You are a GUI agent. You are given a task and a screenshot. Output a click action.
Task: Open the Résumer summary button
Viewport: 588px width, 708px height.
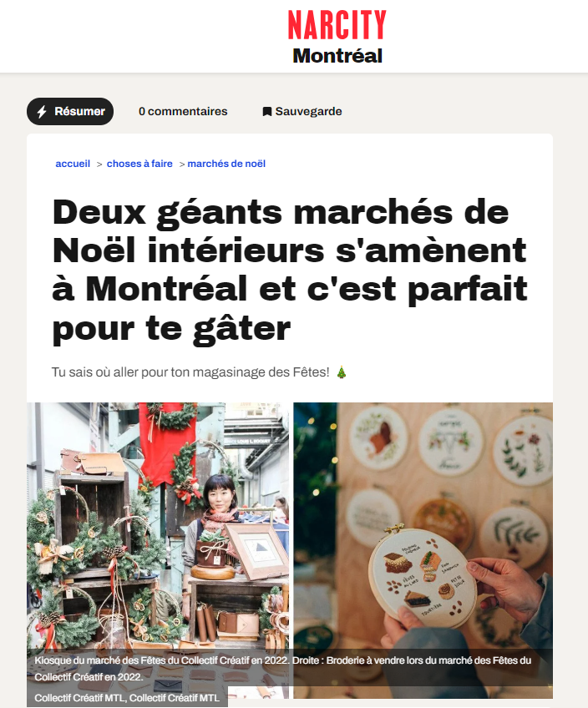click(x=70, y=112)
